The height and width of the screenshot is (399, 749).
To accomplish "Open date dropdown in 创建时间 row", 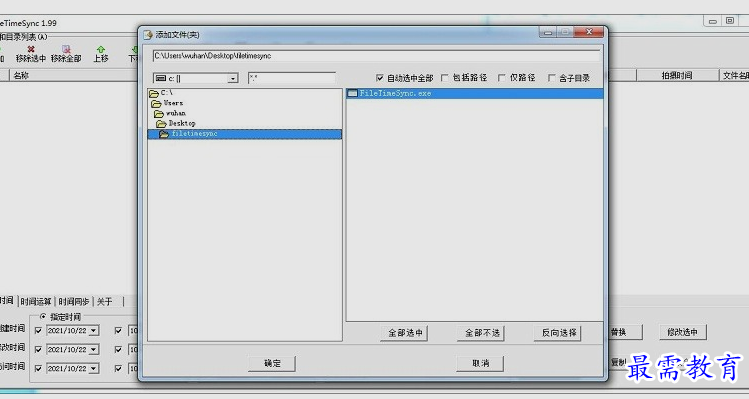I will (x=94, y=331).
